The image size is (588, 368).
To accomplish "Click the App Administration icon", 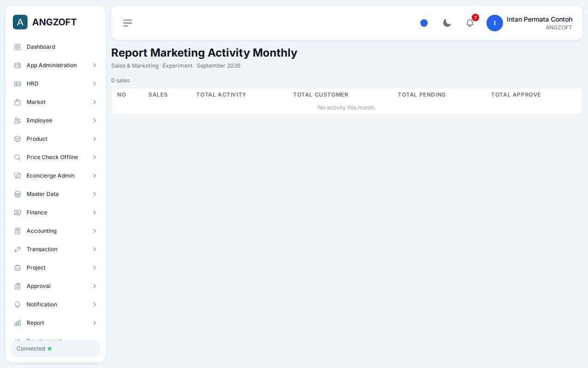I will point(17,65).
